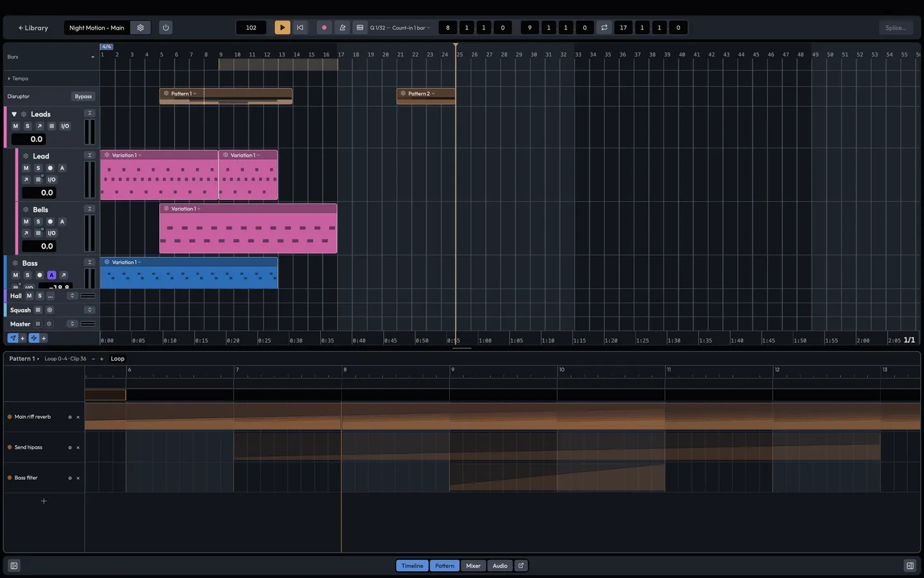Open the Audio tab
The width and height of the screenshot is (924, 578).
click(x=500, y=566)
